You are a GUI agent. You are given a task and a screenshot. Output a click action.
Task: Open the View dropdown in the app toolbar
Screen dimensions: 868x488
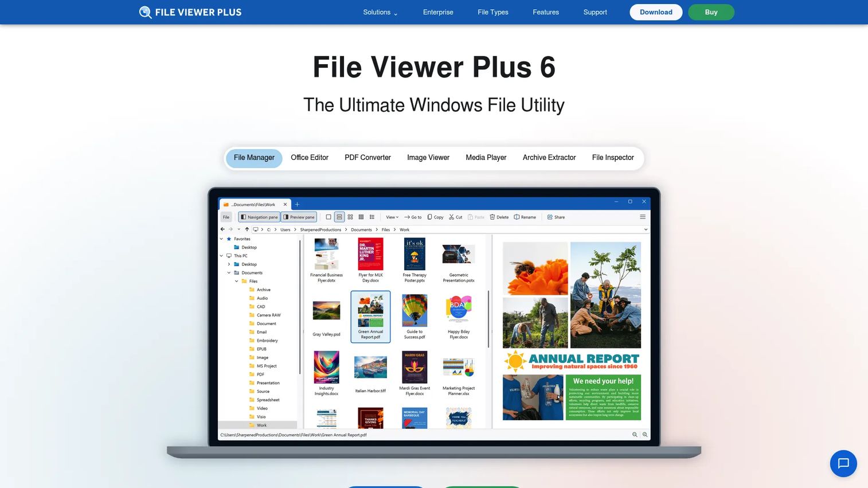392,217
